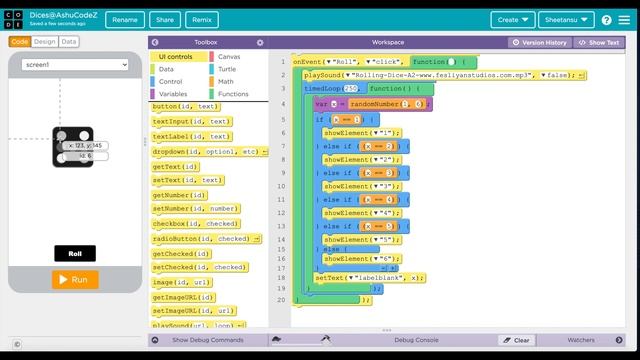Viewport: 640px width, 360px height.
Task: Click the turtle slow speed icon
Action: tap(276, 339)
